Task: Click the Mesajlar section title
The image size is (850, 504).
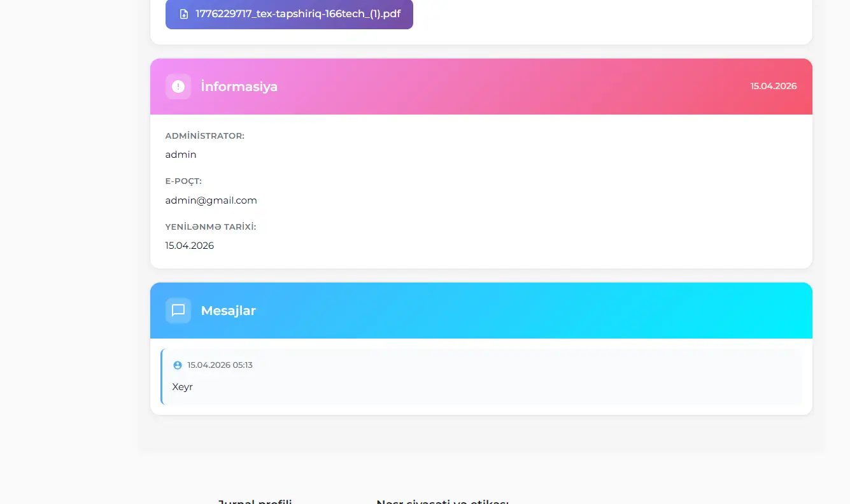Action: coord(228,311)
